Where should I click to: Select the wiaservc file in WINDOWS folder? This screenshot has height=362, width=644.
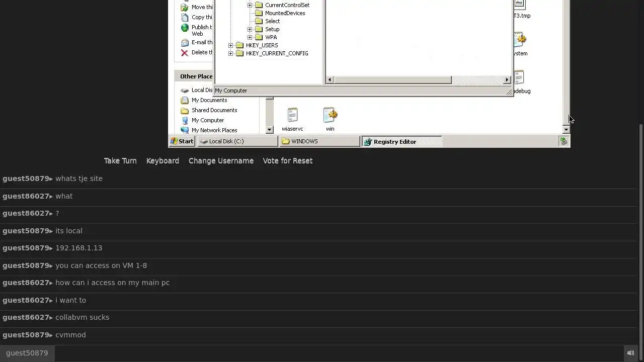(292, 119)
